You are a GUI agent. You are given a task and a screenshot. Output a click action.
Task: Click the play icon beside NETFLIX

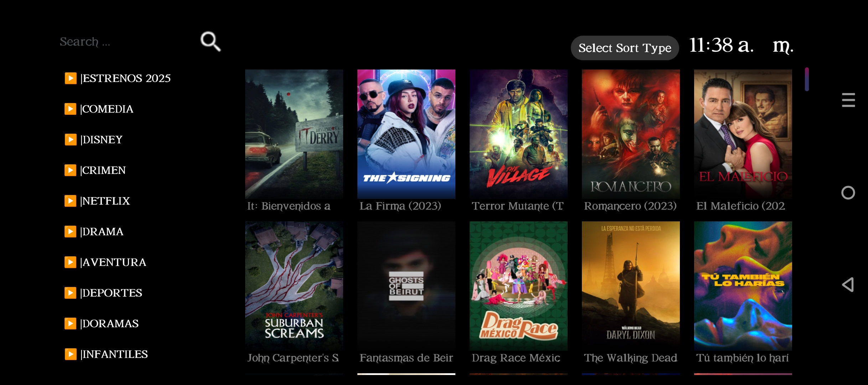tap(71, 201)
